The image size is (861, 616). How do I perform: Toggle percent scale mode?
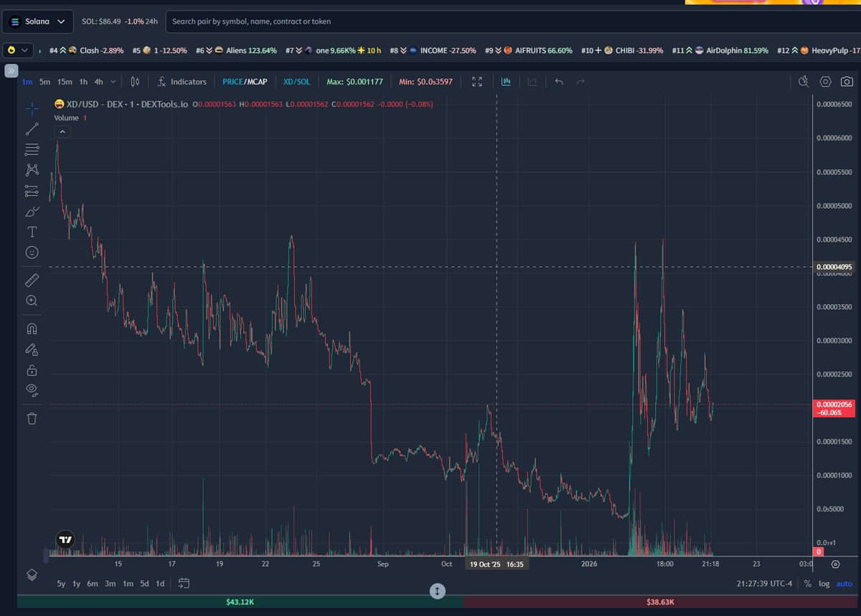click(808, 584)
